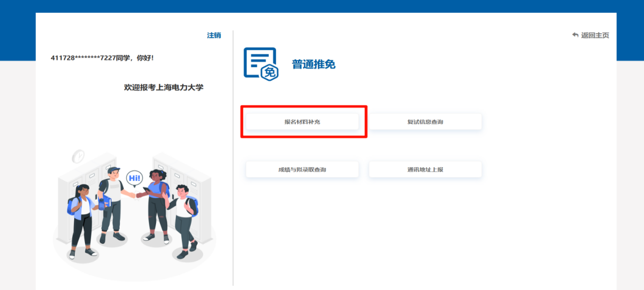Image resolution: width=644 pixels, height=290 pixels.
Task: Open 成绩与拟录取查询
Action: tap(302, 170)
